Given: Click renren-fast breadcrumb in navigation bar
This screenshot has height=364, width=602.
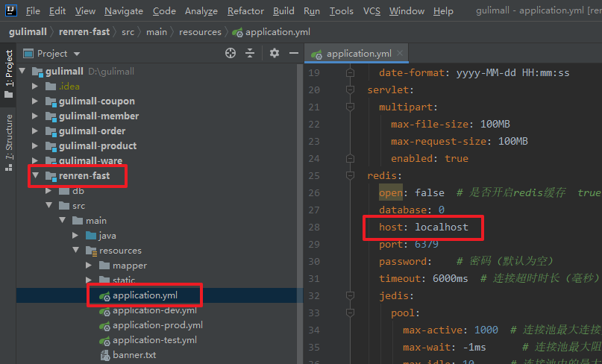Looking at the screenshot, I should pyautogui.click(x=84, y=32).
